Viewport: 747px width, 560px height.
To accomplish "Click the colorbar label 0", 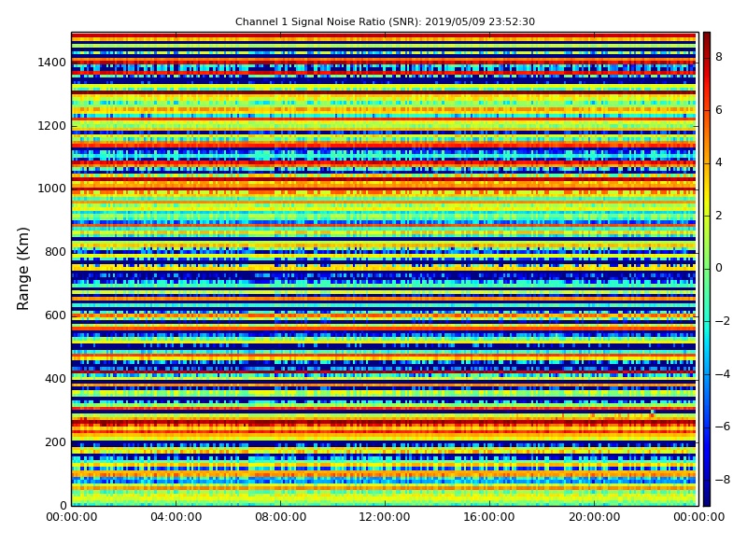I will pos(719,268).
